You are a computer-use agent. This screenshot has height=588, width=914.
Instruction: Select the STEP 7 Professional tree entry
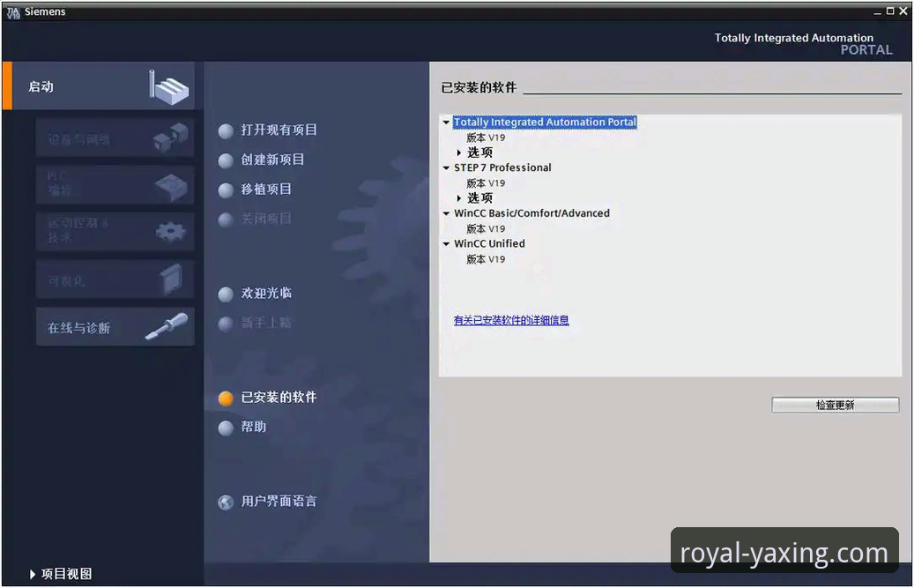pyautogui.click(x=502, y=167)
